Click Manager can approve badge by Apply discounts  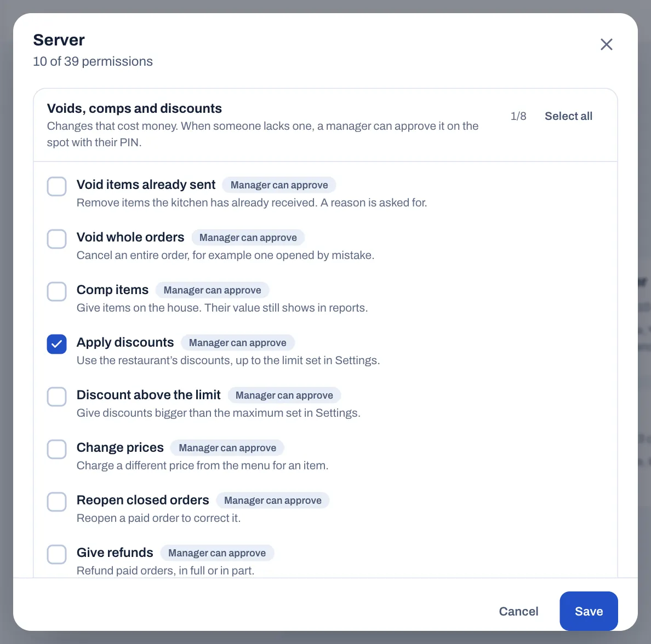click(237, 343)
